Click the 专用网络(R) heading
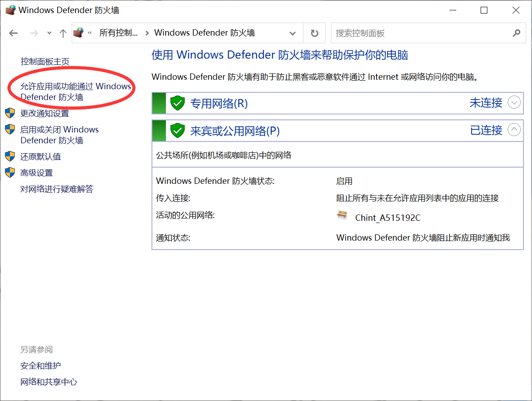This screenshot has height=401, width=532. [219, 103]
